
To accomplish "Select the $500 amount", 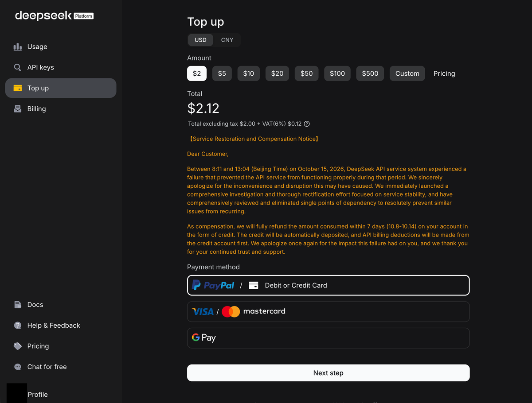I will click(370, 74).
